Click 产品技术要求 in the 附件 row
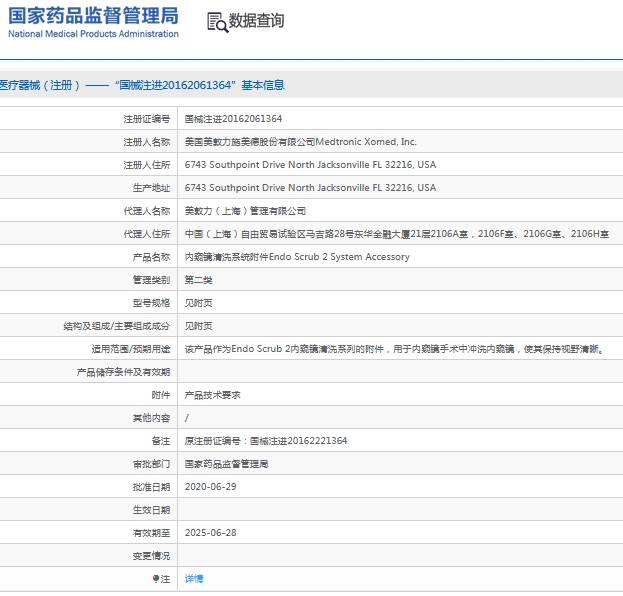 tap(213, 395)
